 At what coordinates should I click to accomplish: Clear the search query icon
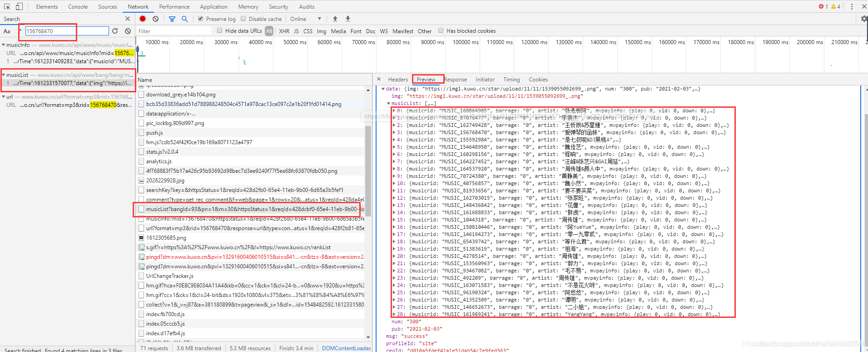point(128,31)
